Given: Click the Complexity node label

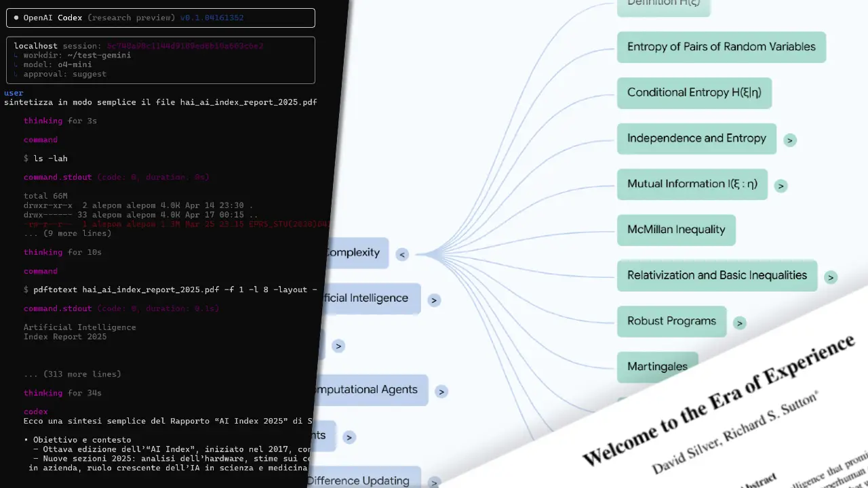Looking at the screenshot, I should click(x=354, y=253).
